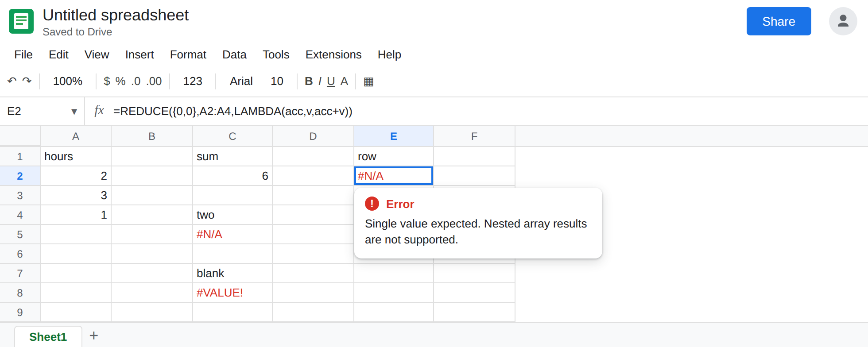The image size is (868, 347).
Task: Select row 2 header
Action: click(x=20, y=176)
